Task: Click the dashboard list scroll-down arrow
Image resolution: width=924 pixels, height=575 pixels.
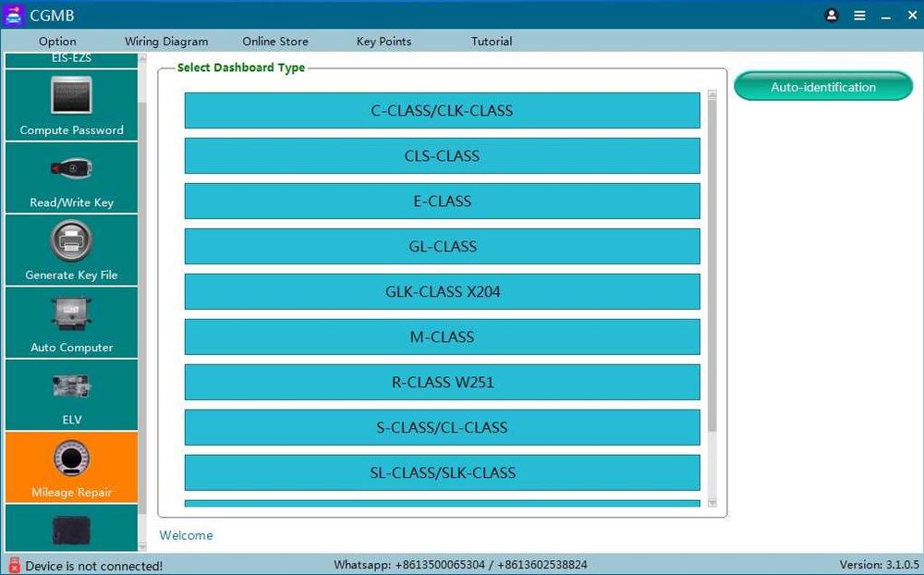Action: [711, 503]
